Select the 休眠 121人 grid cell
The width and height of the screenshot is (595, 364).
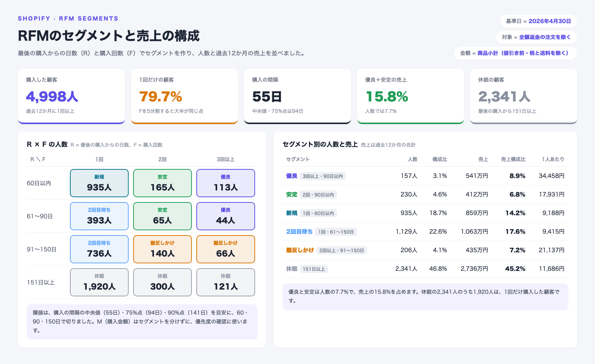[x=226, y=282]
